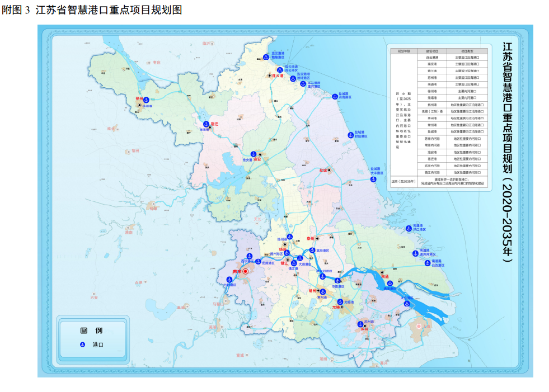Select the 泰州港 高港港区 anchor marker
The image size is (549, 392).
click(x=312, y=251)
